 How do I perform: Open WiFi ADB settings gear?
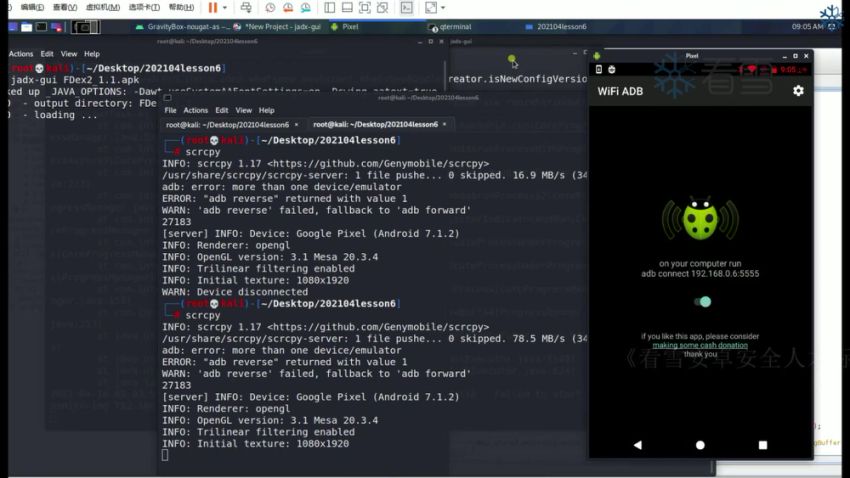pyautogui.click(x=798, y=91)
